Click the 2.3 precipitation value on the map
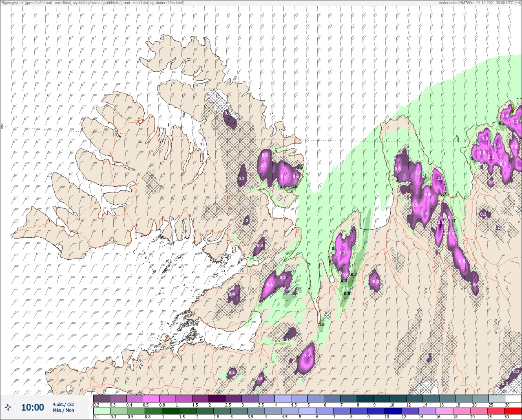 coord(491,157)
